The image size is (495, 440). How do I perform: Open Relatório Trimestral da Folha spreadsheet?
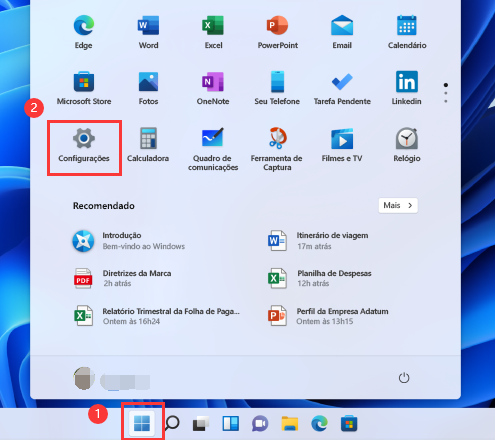156,316
